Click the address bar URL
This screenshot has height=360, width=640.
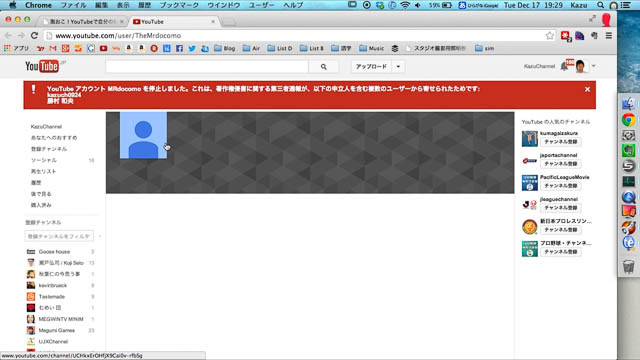pos(118,36)
